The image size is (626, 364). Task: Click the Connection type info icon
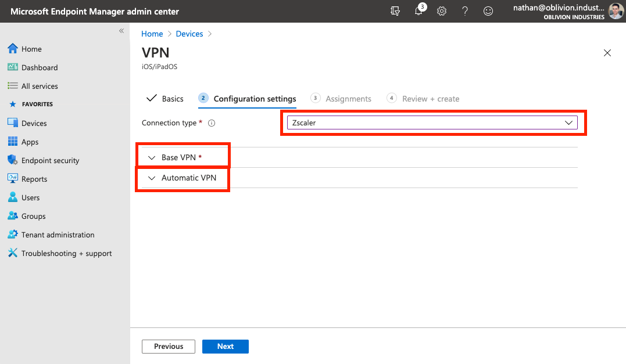(x=212, y=123)
